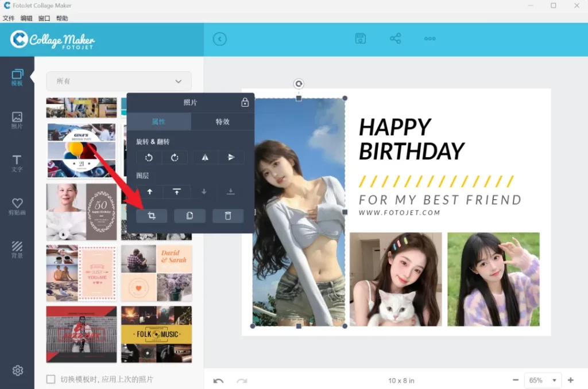
Task: Open the 文件 menu
Action: (x=9, y=18)
